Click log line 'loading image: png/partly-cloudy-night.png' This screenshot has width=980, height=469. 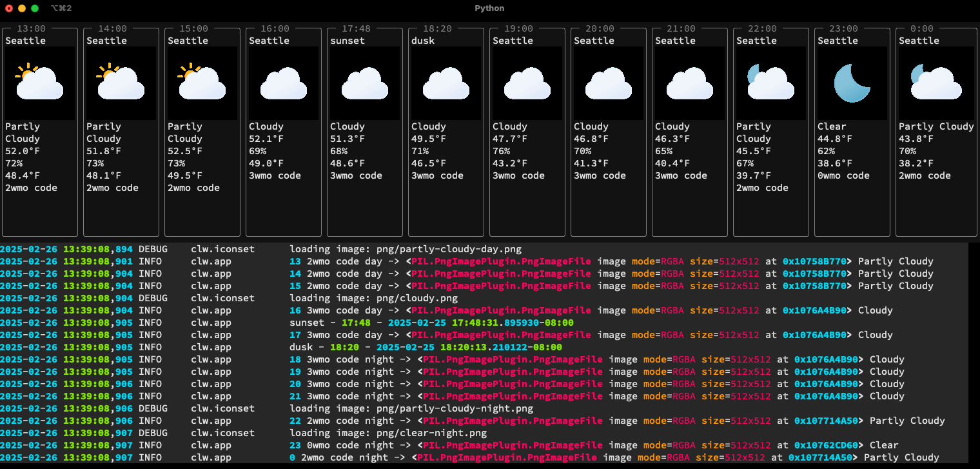pyautogui.click(x=411, y=408)
